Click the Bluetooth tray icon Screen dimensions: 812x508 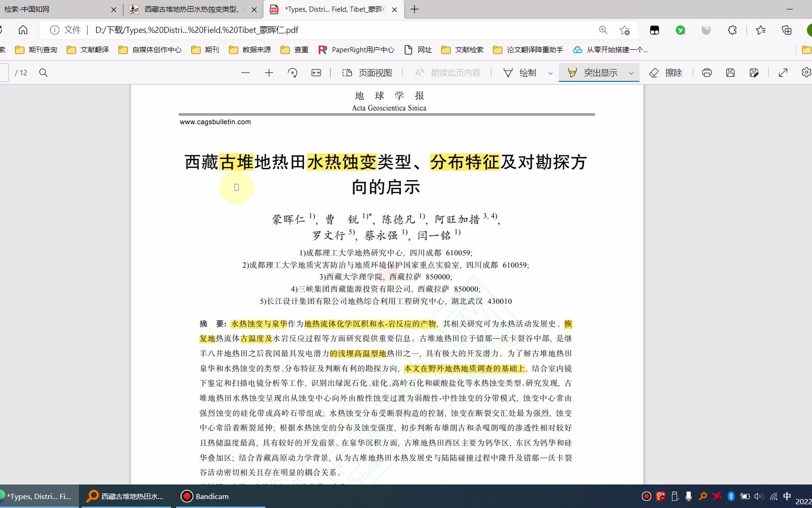pyautogui.click(x=731, y=496)
